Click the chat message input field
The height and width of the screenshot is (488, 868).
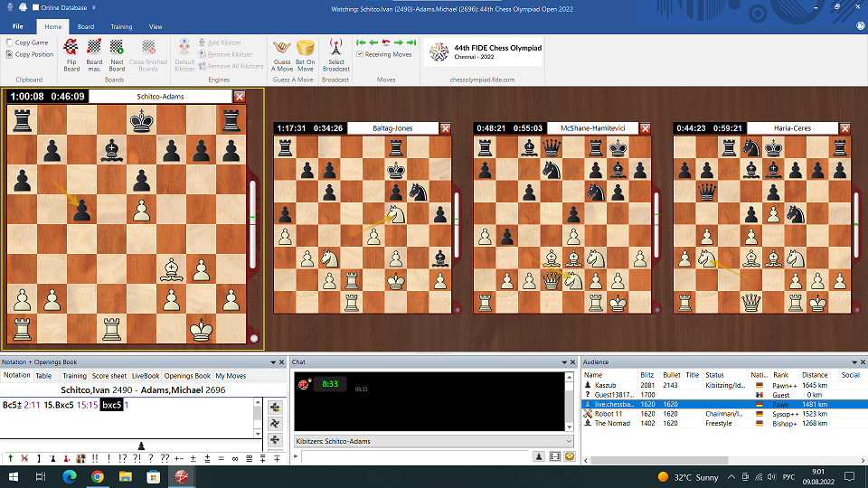coord(416,456)
